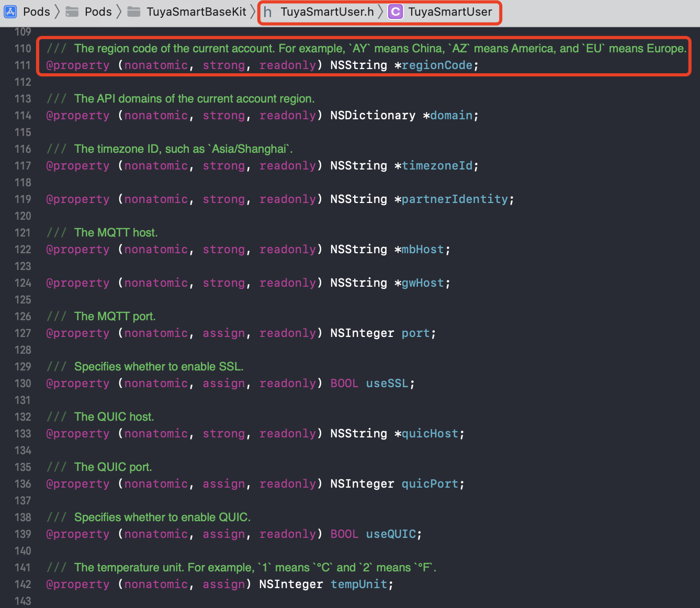
Task: Click the purple class 'C' icon
Action: click(x=396, y=12)
